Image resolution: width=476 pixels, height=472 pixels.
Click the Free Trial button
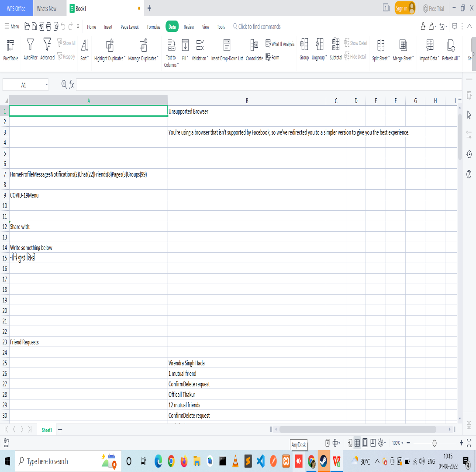(x=434, y=8)
